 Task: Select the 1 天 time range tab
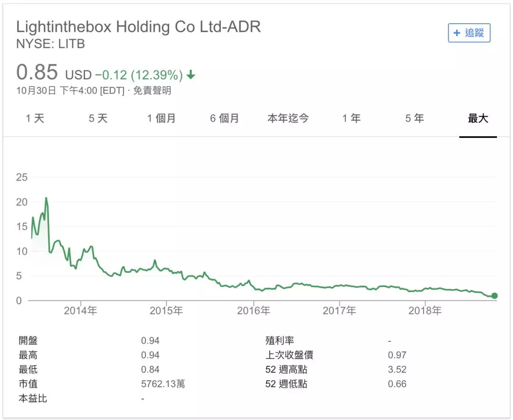click(35, 118)
